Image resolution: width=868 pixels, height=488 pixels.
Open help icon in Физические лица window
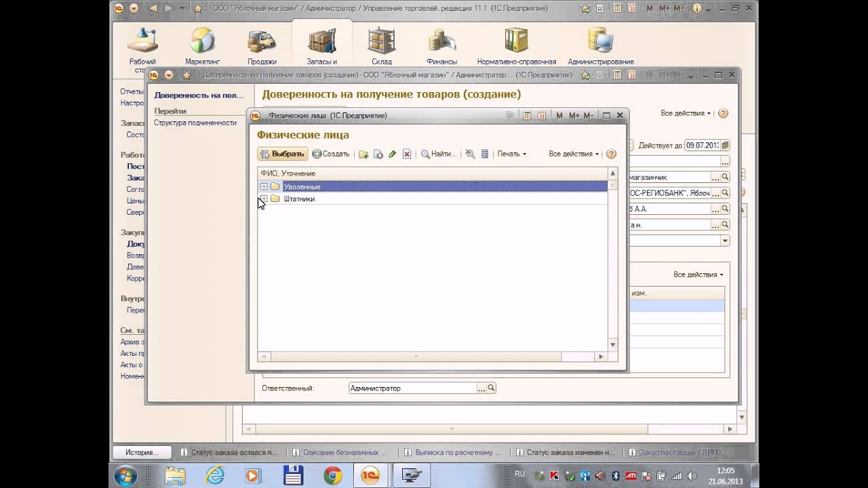coord(611,154)
